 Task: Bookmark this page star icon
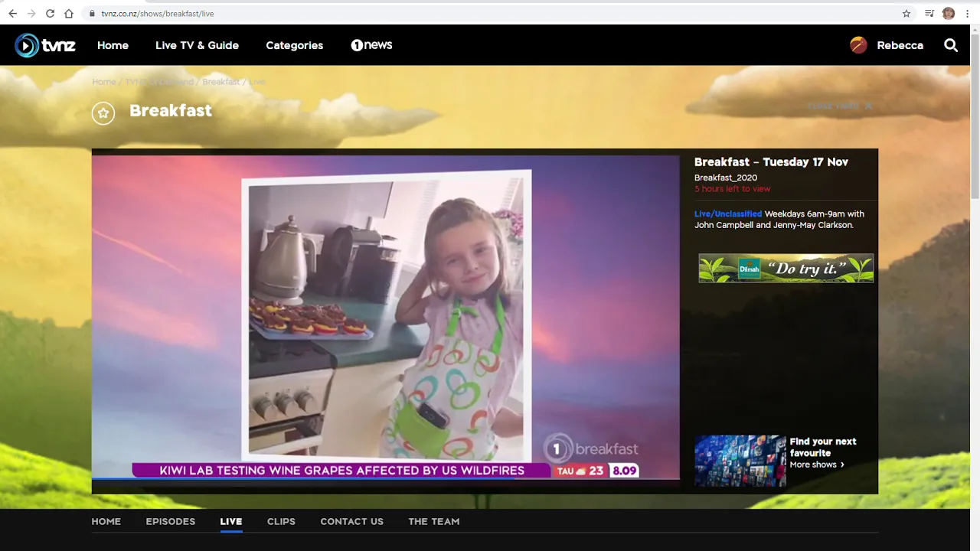tap(906, 13)
